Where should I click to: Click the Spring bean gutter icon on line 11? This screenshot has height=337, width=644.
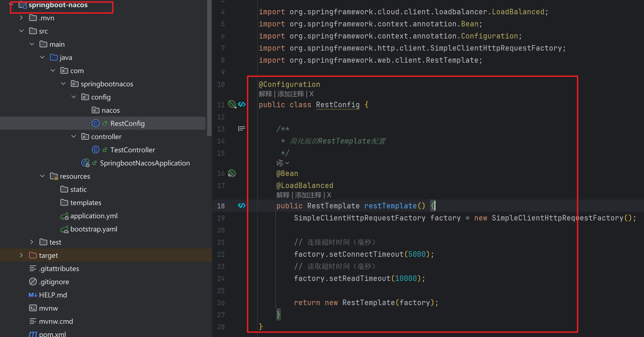(232, 104)
